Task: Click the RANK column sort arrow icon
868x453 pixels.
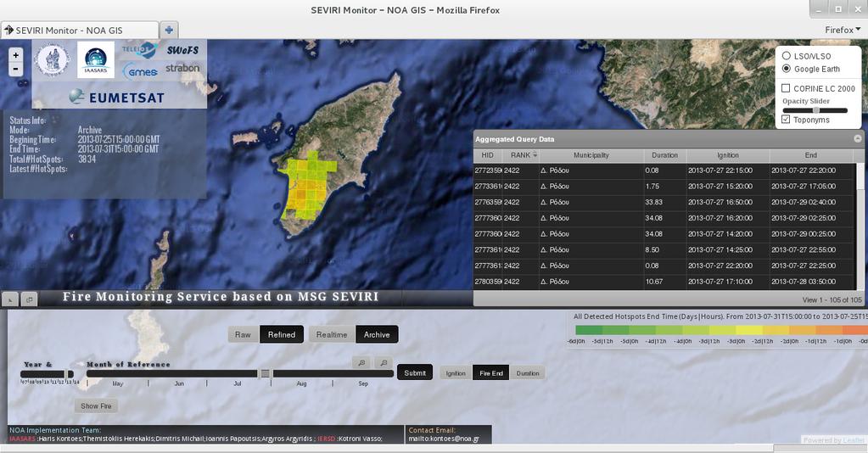Action: [x=535, y=155]
